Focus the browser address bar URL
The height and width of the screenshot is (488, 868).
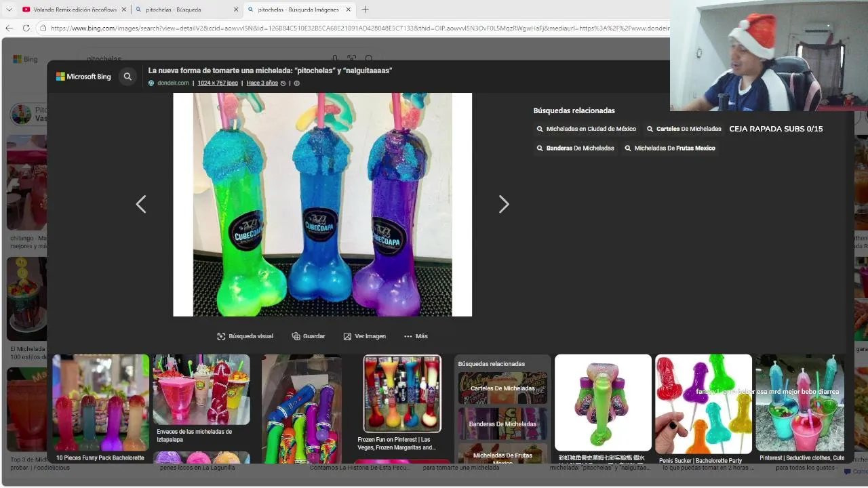tap(359, 28)
